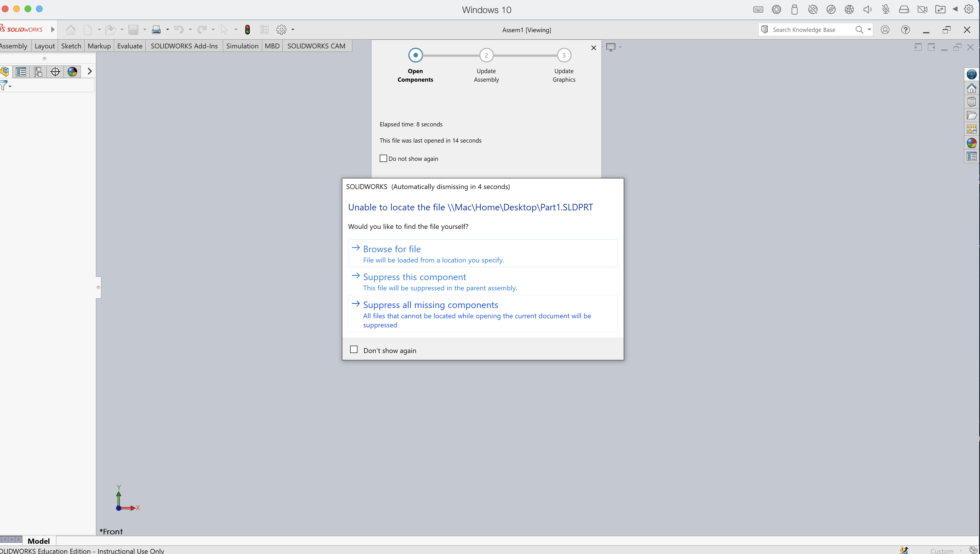Click the Open Components progress step
The image size is (980, 554).
(416, 55)
